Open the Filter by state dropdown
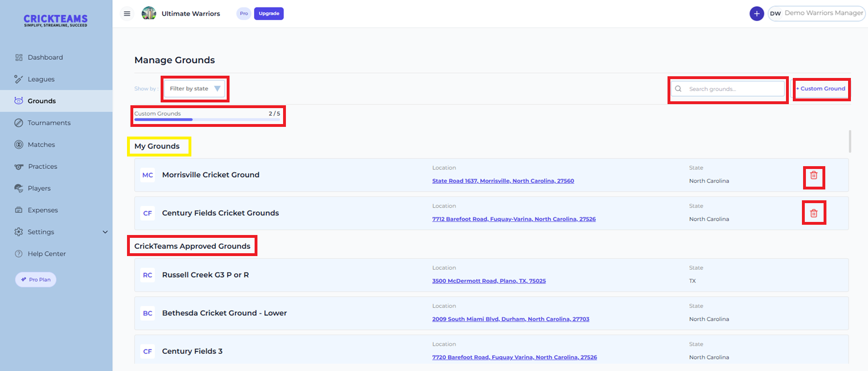The height and width of the screenshot is (371, 868). click(194, 89)
